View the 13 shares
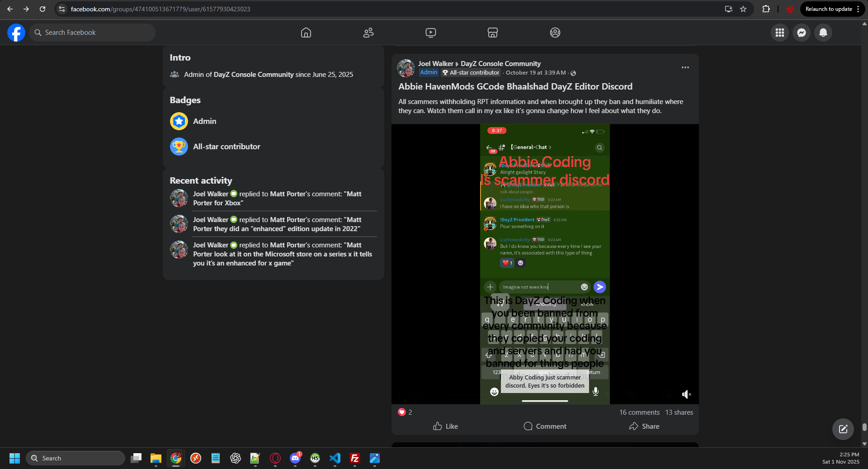This screenshot has width=868, height=469. pyautogui.click(x=679, y=412)
